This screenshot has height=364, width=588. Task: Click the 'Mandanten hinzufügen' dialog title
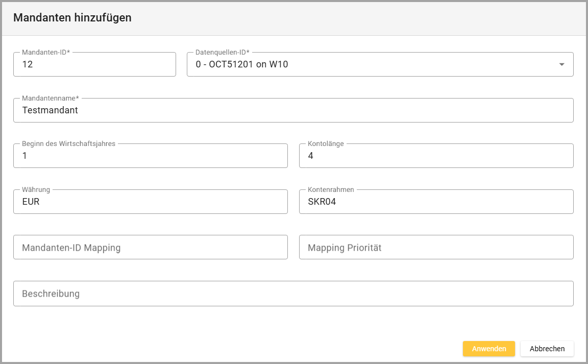tap(72, 18)
